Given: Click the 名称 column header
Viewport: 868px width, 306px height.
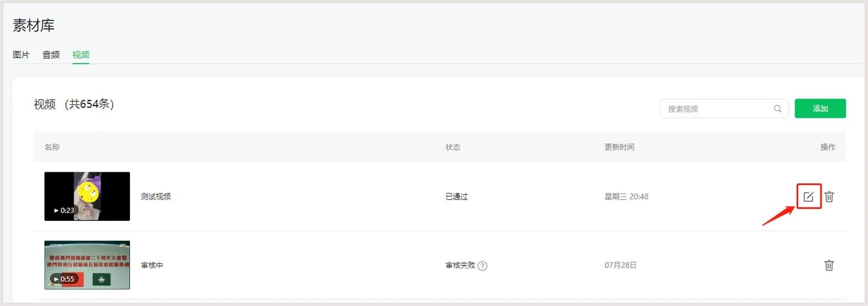Looking at the screenshot, I should coord(52,147).
